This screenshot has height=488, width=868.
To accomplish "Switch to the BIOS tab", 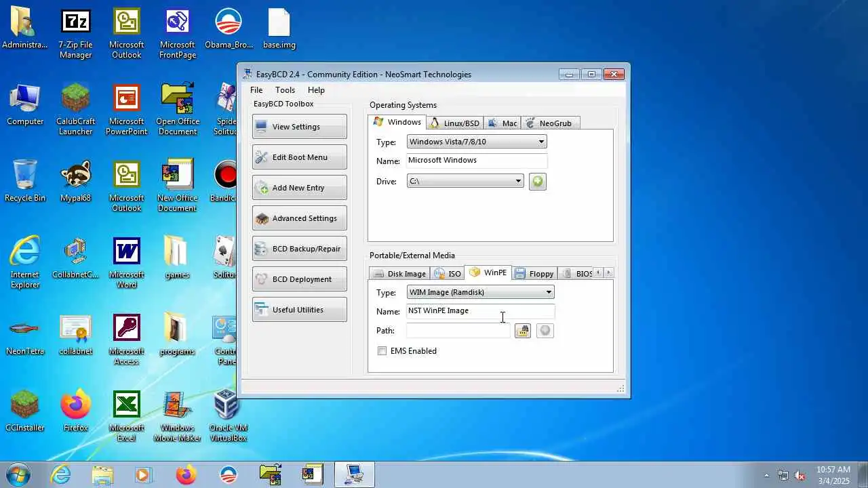I will [576, 274].
